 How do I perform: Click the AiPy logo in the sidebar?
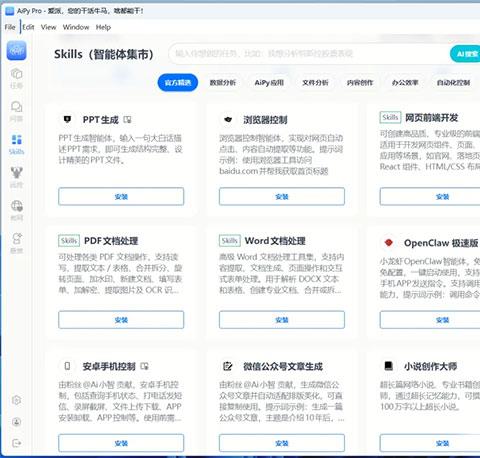16,50
